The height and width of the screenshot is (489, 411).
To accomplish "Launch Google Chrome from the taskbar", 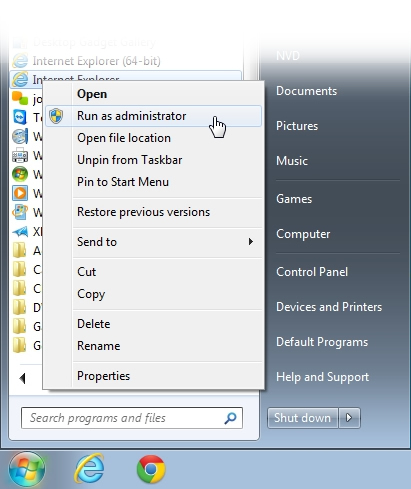I will coord(151,469).
